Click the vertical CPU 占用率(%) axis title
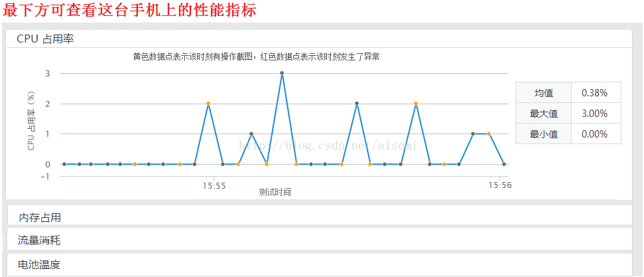Viewport: 644px width, 277px height. [x=31, y=120]
